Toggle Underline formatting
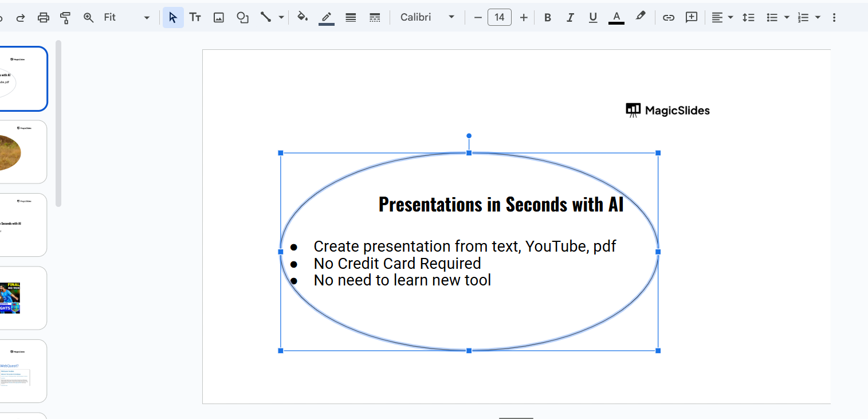 [593, 18]
